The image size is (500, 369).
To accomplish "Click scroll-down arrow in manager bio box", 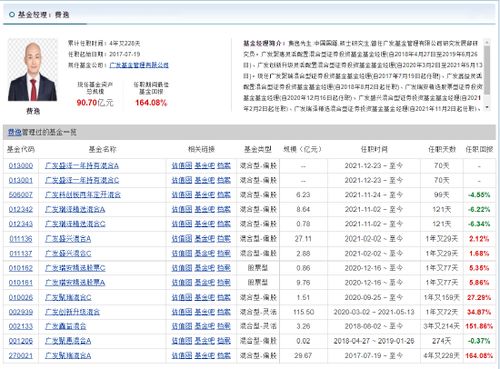I will 487,108.
